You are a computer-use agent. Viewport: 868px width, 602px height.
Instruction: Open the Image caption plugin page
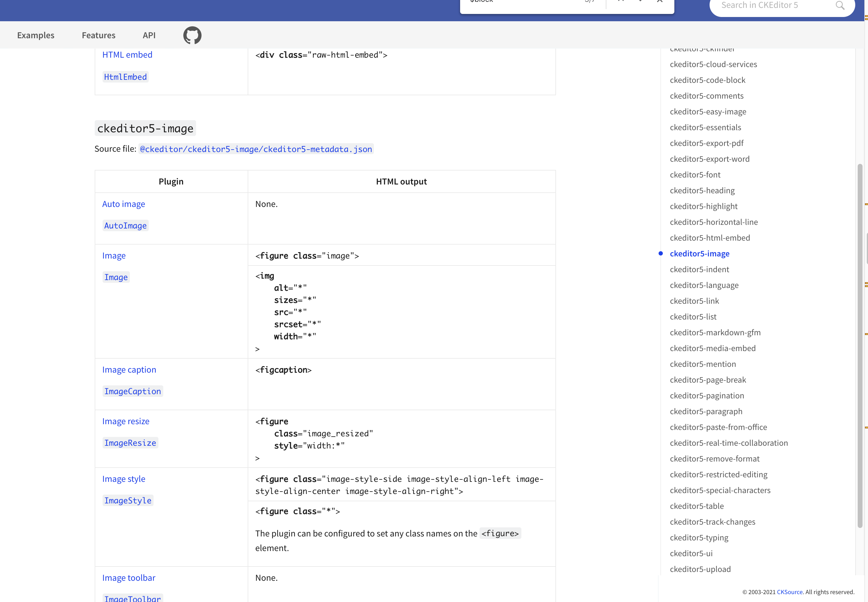(129, 370)
